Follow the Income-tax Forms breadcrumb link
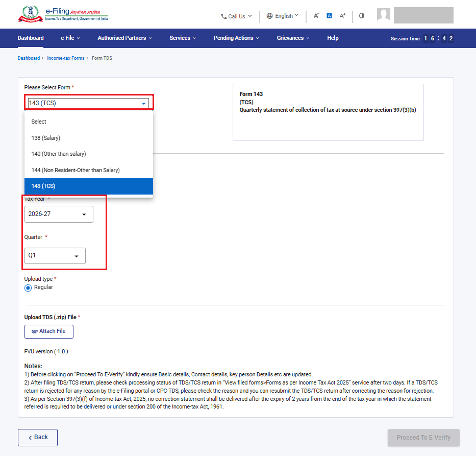Viewport: 476px width, 456px height. (x=66, y=58)
